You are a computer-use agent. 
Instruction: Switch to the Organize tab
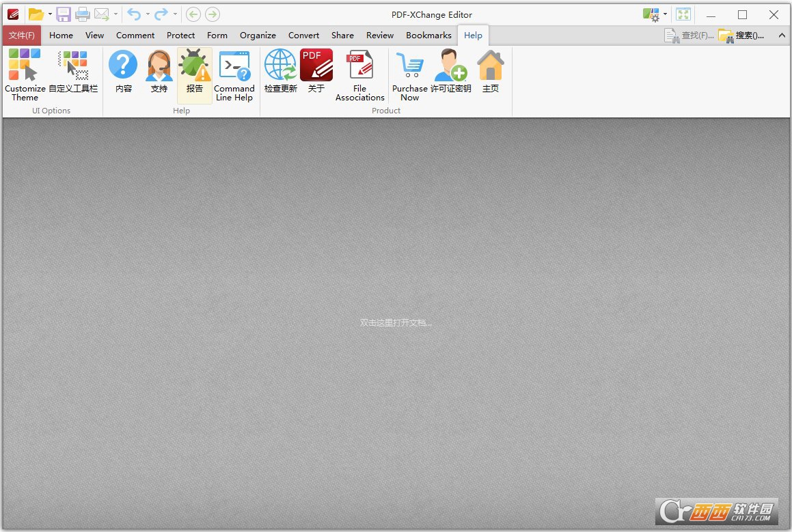pyautogui.click(x=258, y=36)
